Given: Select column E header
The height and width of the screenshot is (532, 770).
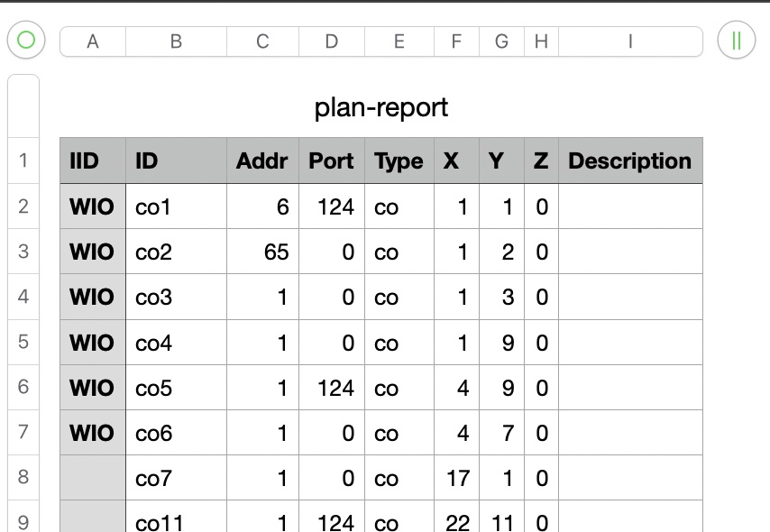Looking at the screenshot, I should click(399, 41).
